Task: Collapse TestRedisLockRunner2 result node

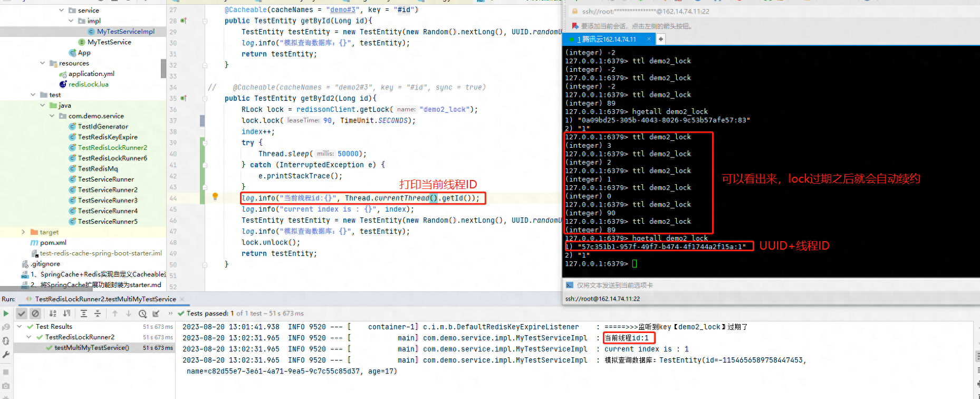Action: point(29,337)
